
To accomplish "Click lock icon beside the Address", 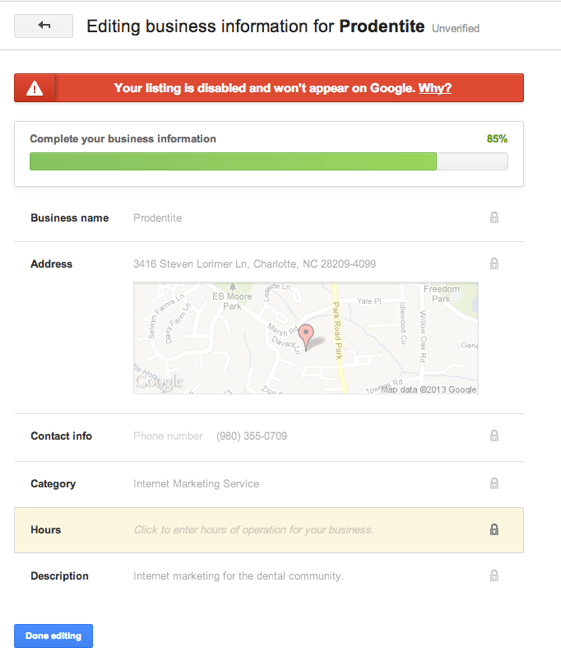I will click(x=494, y=263).
